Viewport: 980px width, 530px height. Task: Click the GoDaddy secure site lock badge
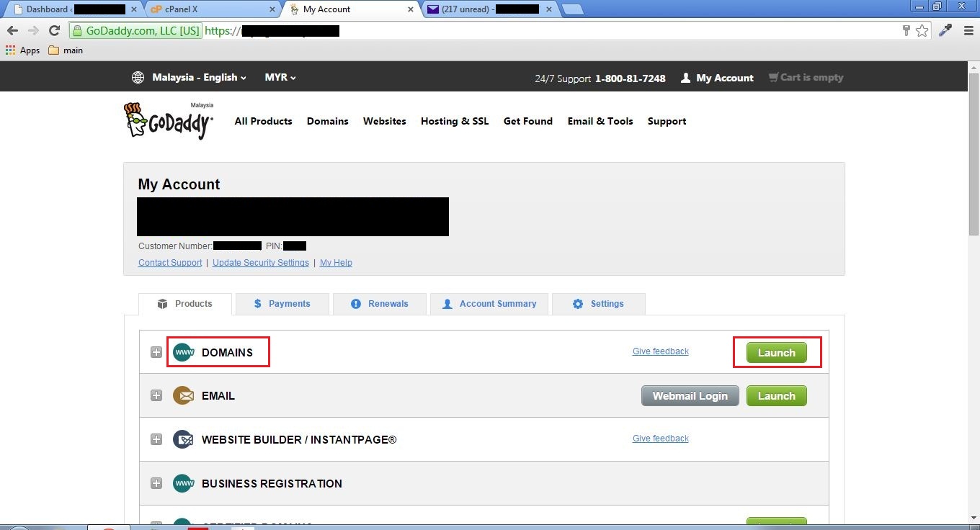(x=135, y=31)
